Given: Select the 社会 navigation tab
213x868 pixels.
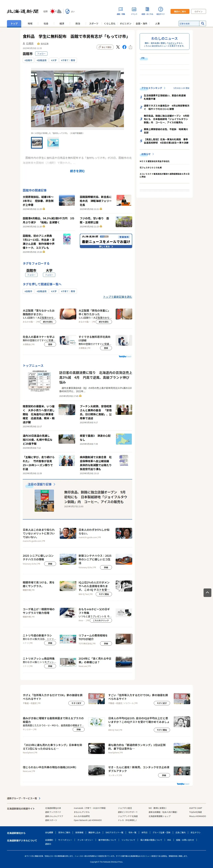Looking at the screenshot, I should 46,24.
